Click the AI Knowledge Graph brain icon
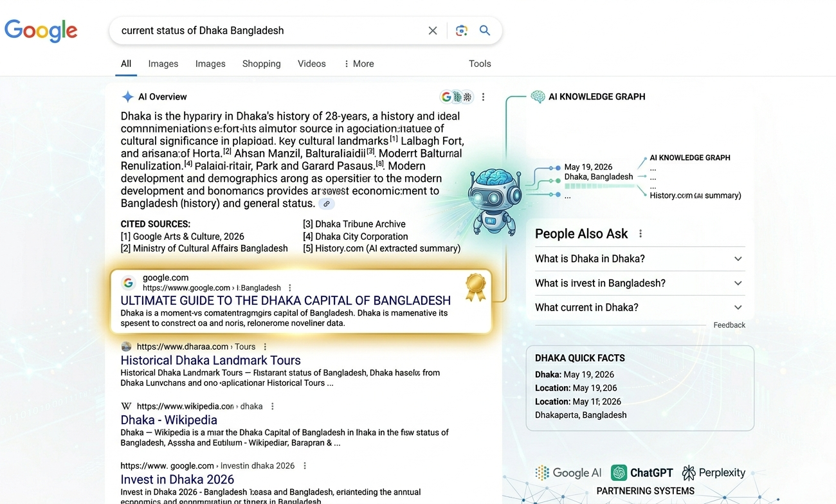This screenshot has height=504, width=836. pos(538,96)
